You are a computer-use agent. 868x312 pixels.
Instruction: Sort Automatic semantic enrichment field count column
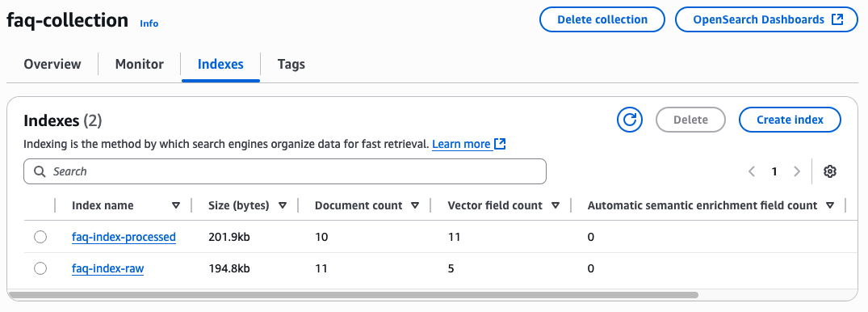coord(711,205)
